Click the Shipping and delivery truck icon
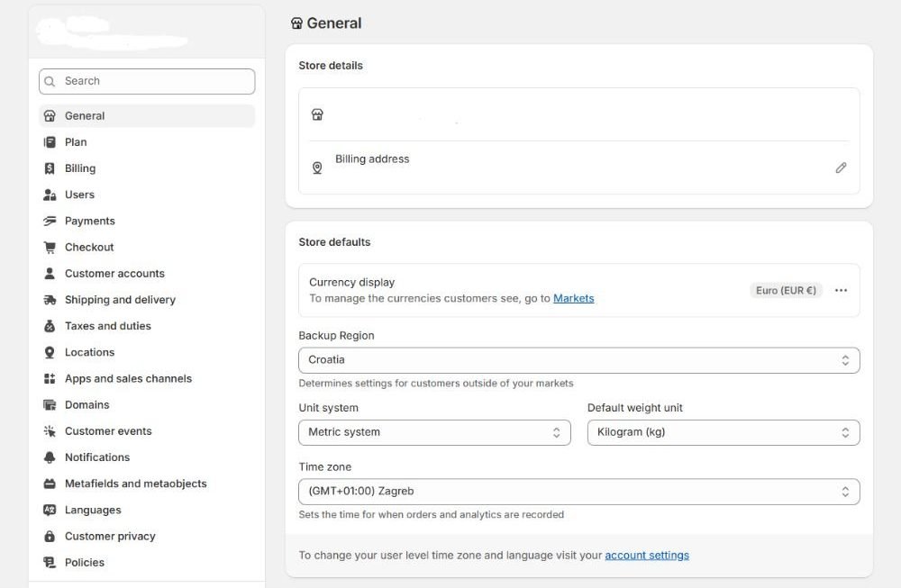Screen dimensions: 901x588 pyautogui.click(x=50, y=300)
